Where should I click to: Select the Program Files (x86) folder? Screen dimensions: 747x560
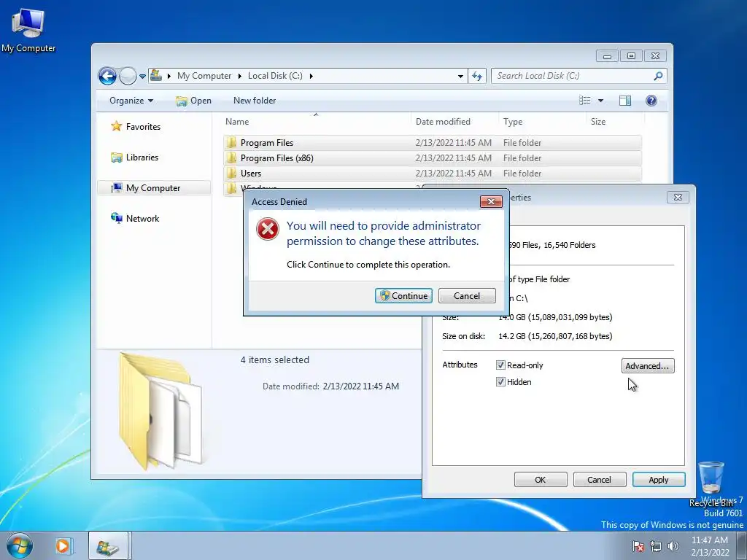(432, 158)
